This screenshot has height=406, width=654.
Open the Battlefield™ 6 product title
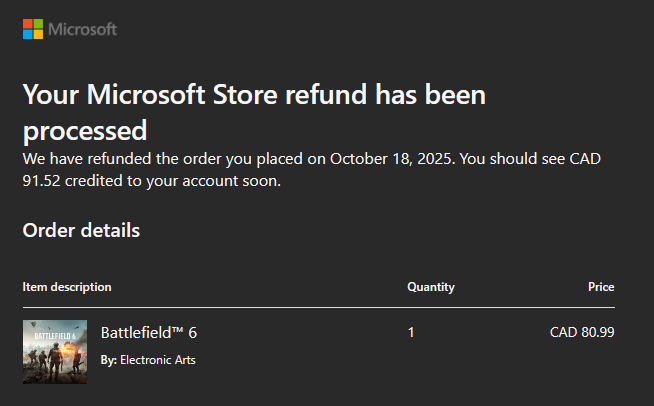156,332
